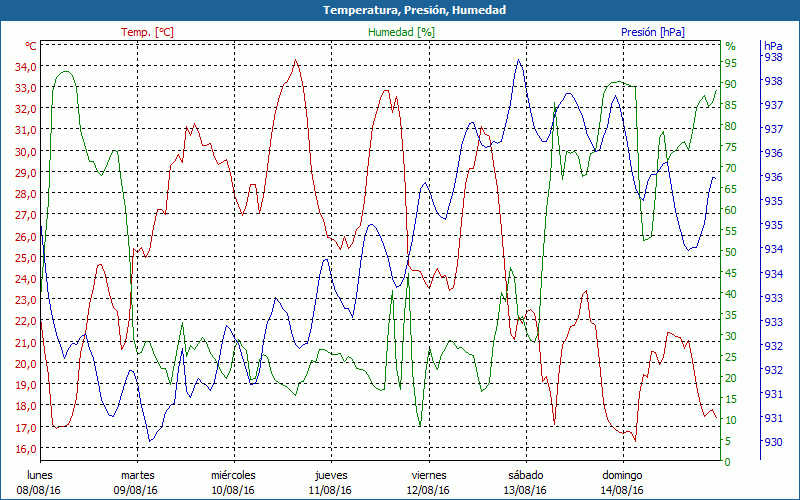Click the green % unit label on right axis
The width and height of the screenshot is (800, 500).
(730, 46)
